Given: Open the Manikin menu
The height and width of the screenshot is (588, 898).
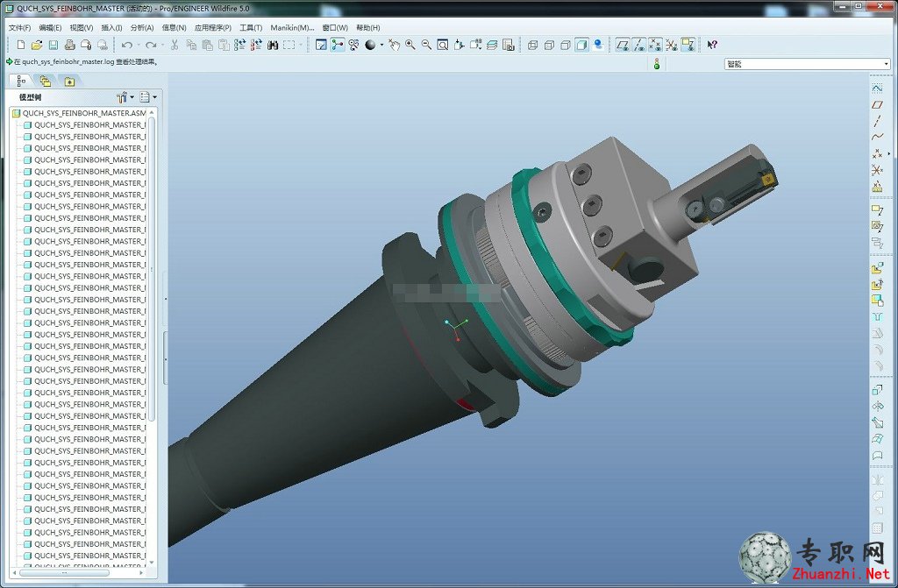Looking at the screenshot, I should coord(292,27).
